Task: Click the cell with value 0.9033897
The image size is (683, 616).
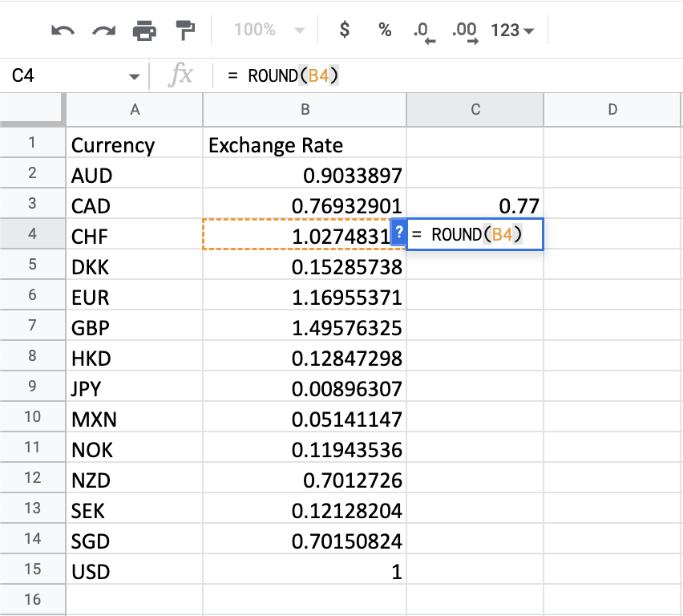Action: click(305, 173)
